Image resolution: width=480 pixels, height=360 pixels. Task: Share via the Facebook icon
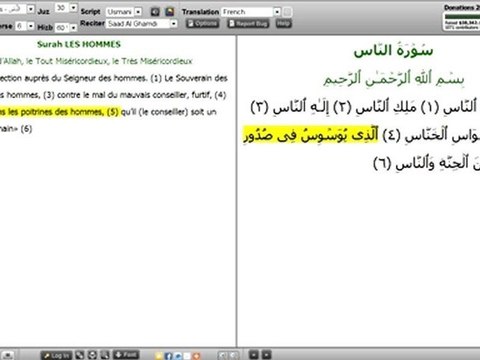click(x=169, y=356)
